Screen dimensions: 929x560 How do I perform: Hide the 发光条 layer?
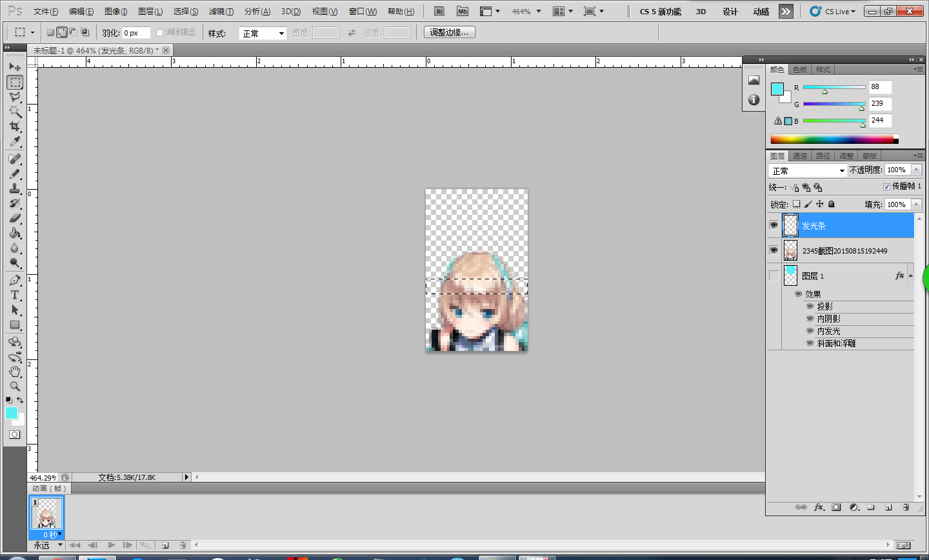tap(774, 225)
